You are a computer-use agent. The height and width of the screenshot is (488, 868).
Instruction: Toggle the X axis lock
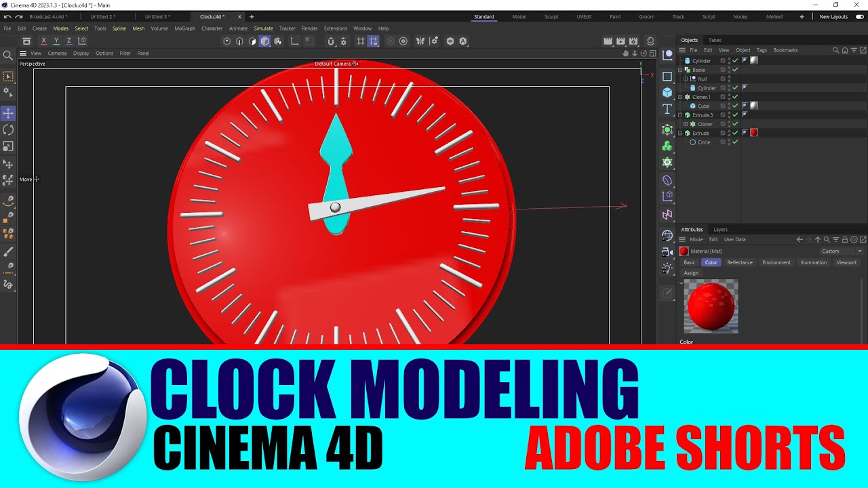pos(43,41)
